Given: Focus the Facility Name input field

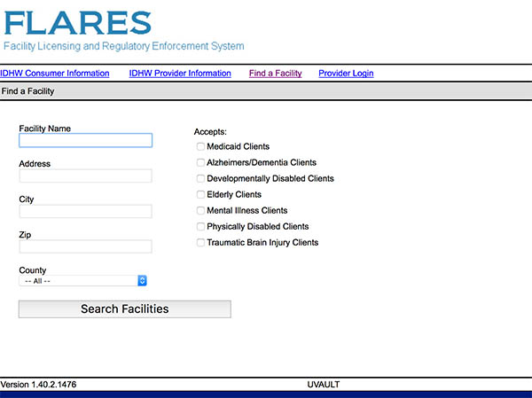Looking at the screenshot, I should point(85,140).
